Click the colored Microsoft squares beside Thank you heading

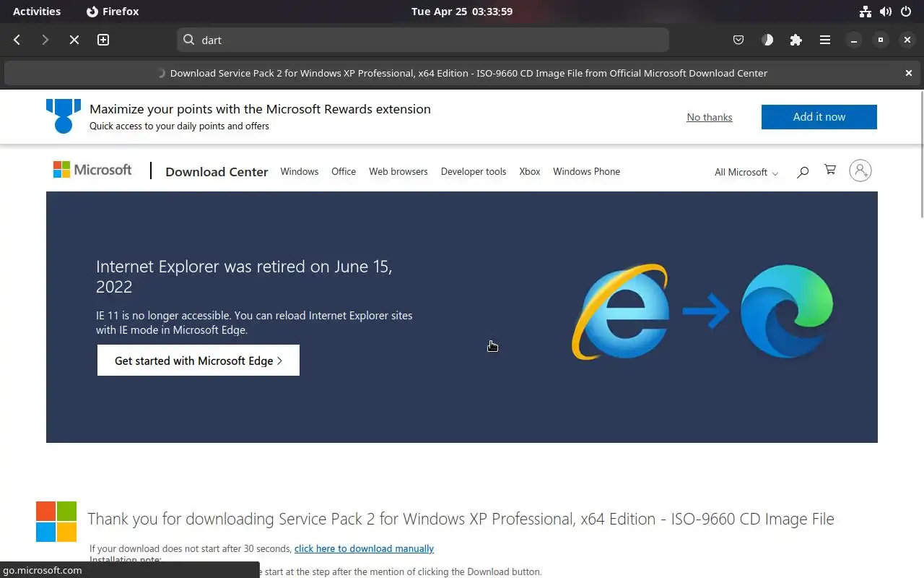coord(56,522)
